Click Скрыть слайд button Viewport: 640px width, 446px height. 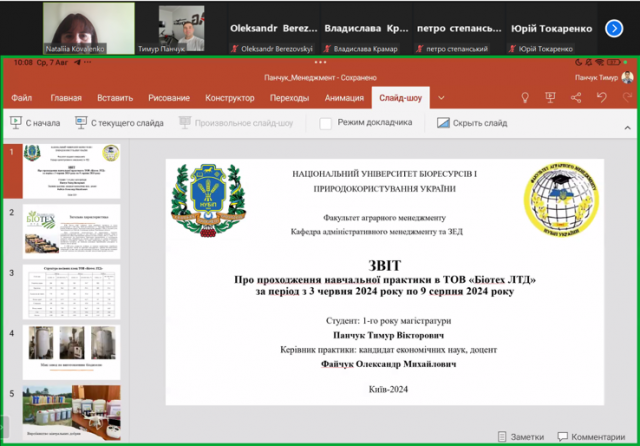[x=472, y=123]
